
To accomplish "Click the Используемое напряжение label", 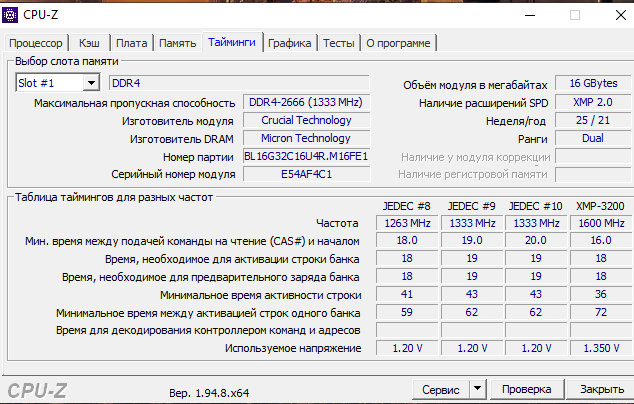I will click(x=293, y=348).
